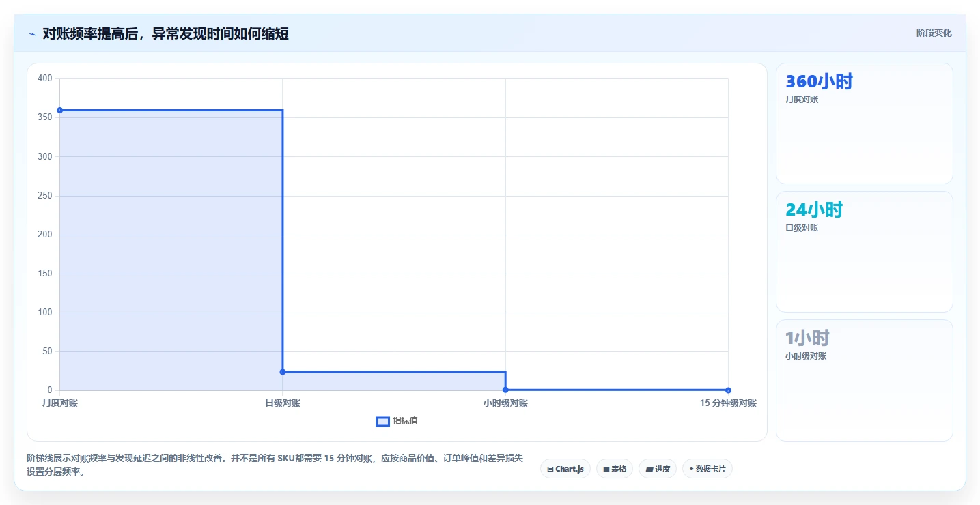980x505 pixels.
Task: Open the 1小时 小时级对账 card
Action: pyautogui.click(x=864, y=380)
